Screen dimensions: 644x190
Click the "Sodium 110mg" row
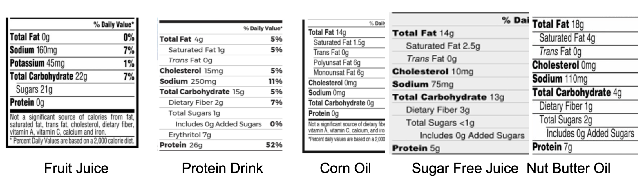(x=560, y=79)
